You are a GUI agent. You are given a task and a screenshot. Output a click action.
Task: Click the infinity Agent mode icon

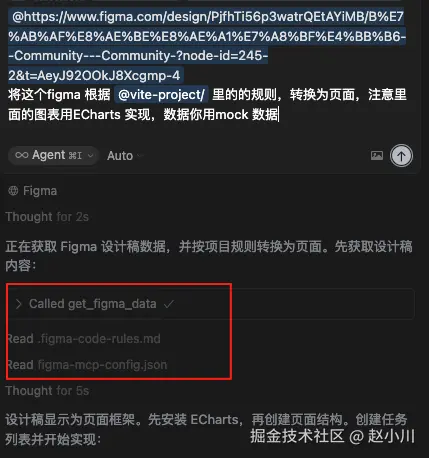click(x=22, y=155)
